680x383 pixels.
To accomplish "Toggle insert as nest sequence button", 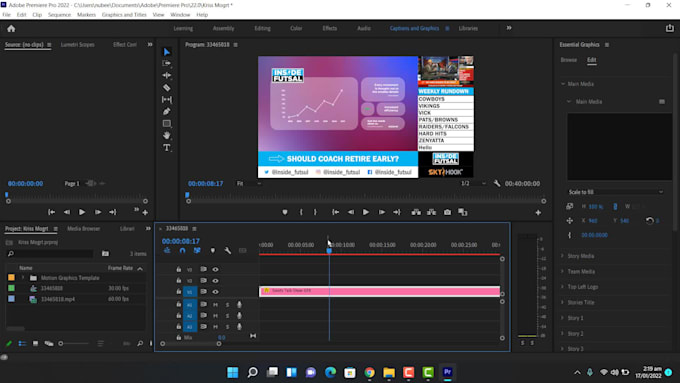I will pyautogui.click(x=167, y=250).
